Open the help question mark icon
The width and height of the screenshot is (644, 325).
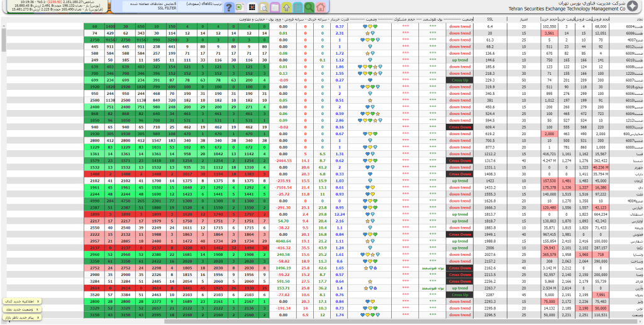pyautogui.click(x=229, y=8)
